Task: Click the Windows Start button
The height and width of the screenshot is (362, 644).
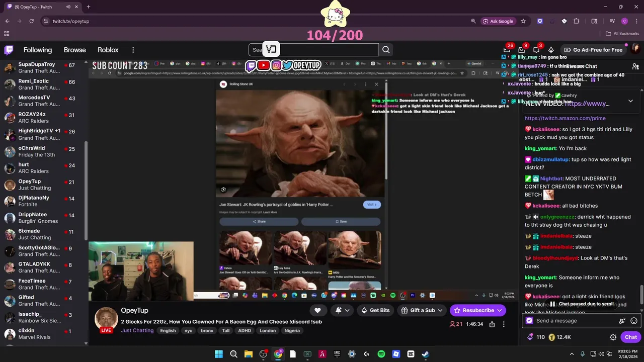Action: coord(219,354)
